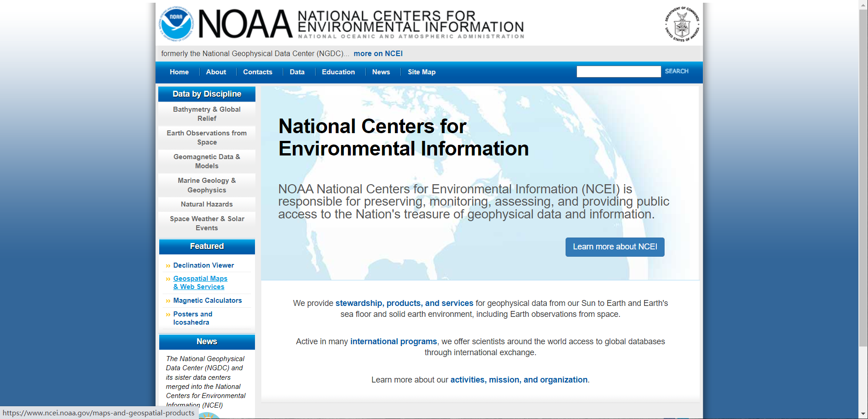Click the NGDC merger news text
Screen dimensions: 868x419
pyautogui.click(x=205, y=382)
